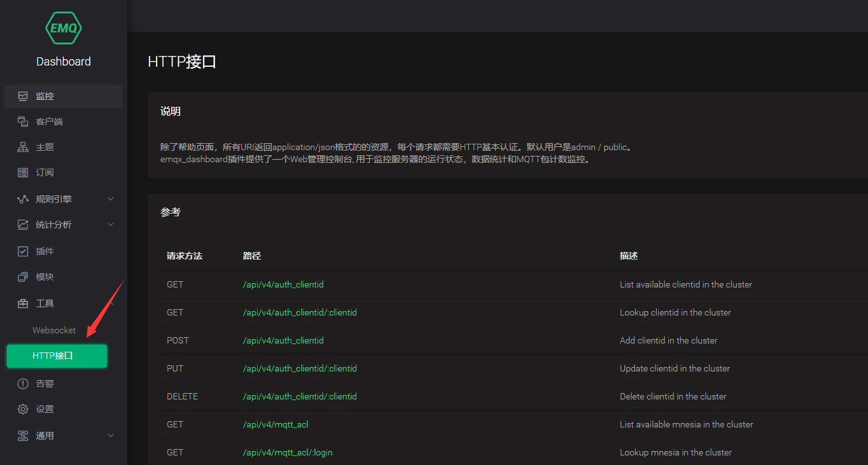Open 监控 via its chart icon
Image resolution: width=868 pixels, height=465 pixels.
(23, 96)
